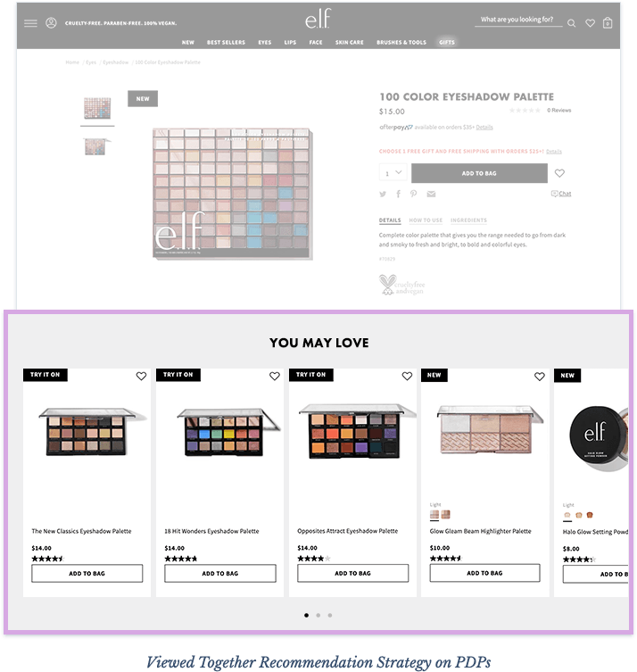Open the wishlist heart in header
This screenshot has width=637, height=672.
(x=590, y=23)
